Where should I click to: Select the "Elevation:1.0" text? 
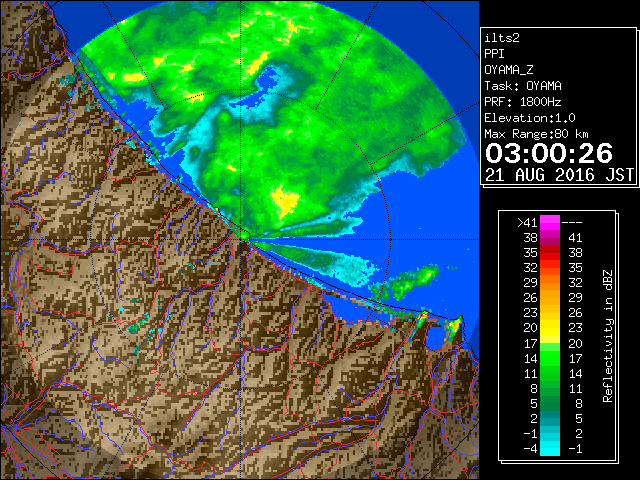pos(530,118)
